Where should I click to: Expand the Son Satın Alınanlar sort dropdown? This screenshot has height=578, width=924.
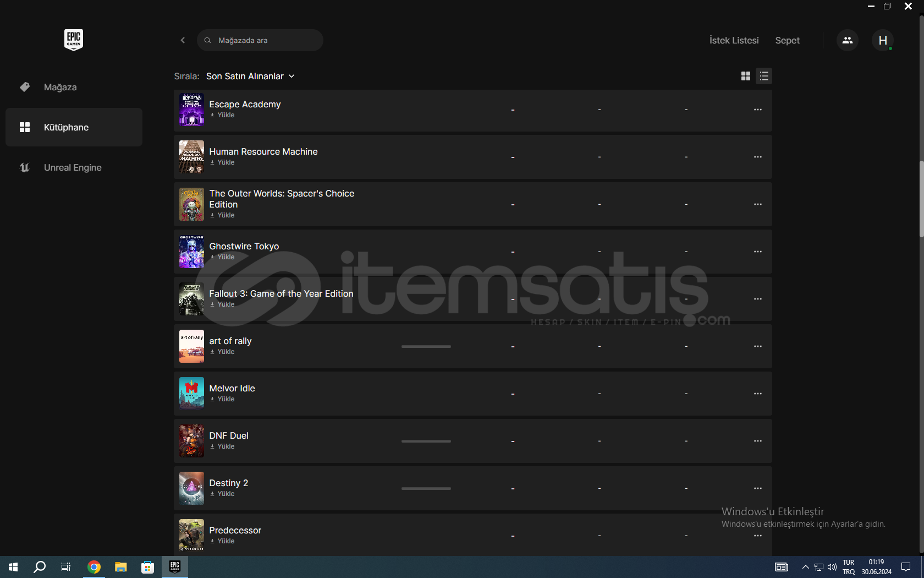point(251,76)
